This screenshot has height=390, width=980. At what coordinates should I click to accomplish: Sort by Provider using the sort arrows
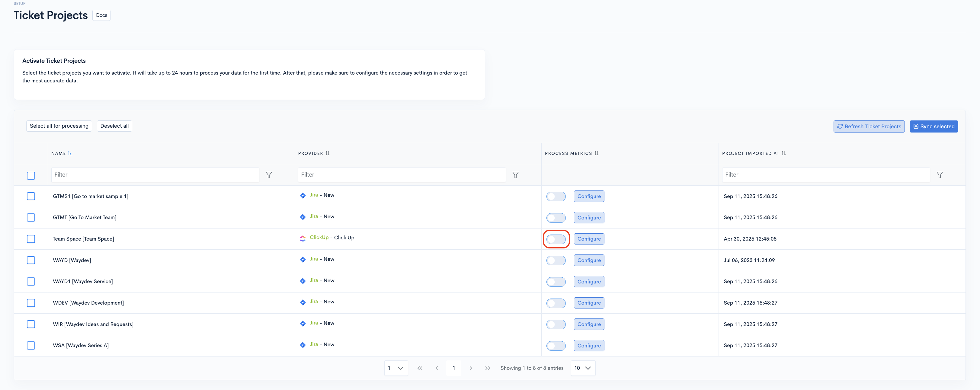pos(327,153)
